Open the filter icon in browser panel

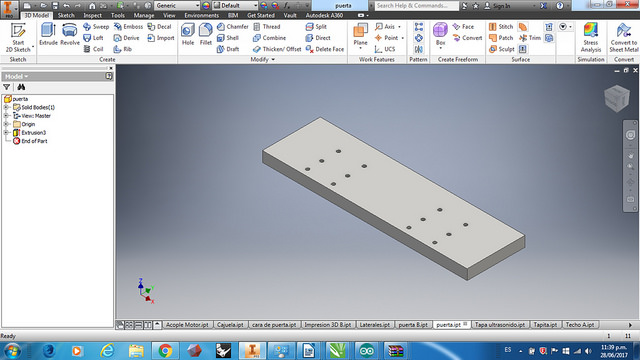click(7, 87)
